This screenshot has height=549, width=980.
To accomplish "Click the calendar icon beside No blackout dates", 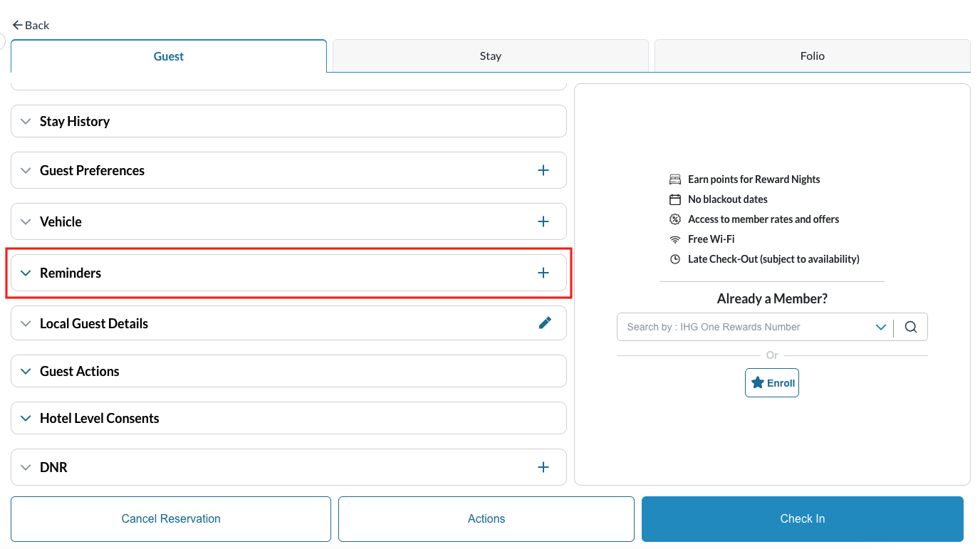I will click(674, 199).
